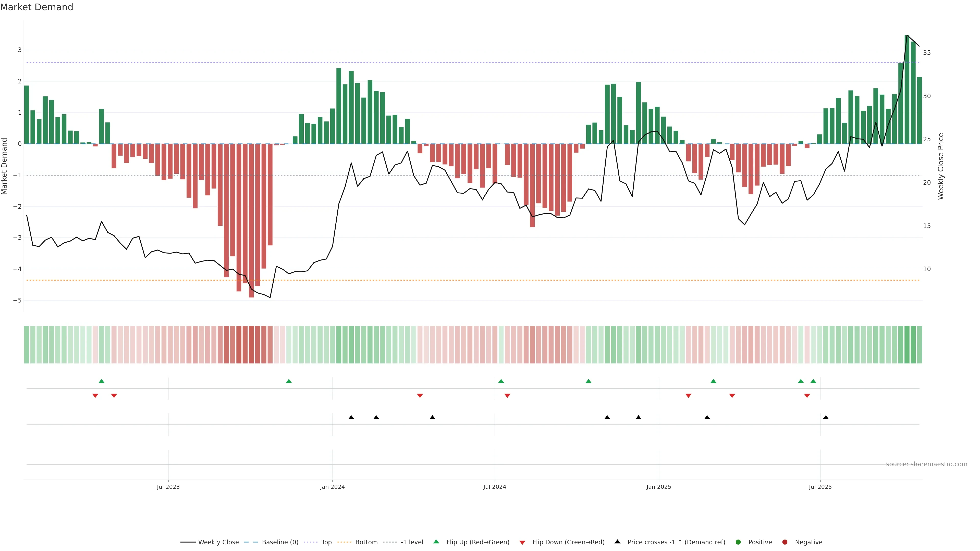The width and height of the screenshot is (980, 551).
Task: Click the green Positive legend circle
Action: coord(738,542)
